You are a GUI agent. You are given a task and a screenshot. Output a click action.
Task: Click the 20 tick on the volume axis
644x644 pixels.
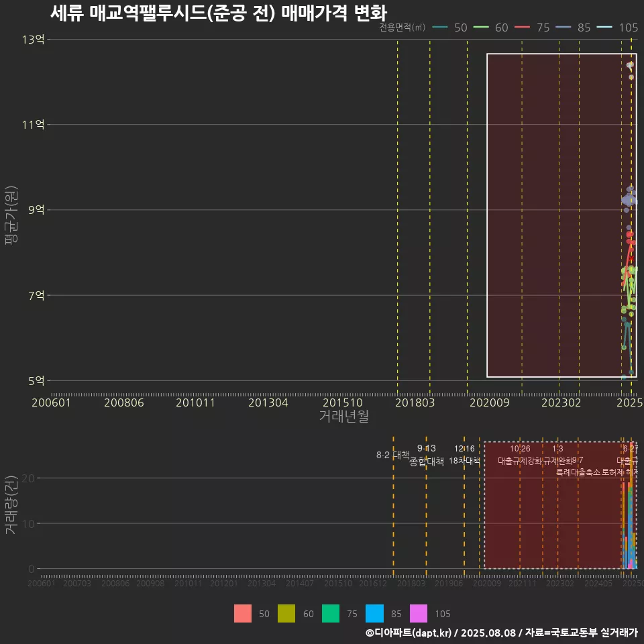[x=28, y=478]
